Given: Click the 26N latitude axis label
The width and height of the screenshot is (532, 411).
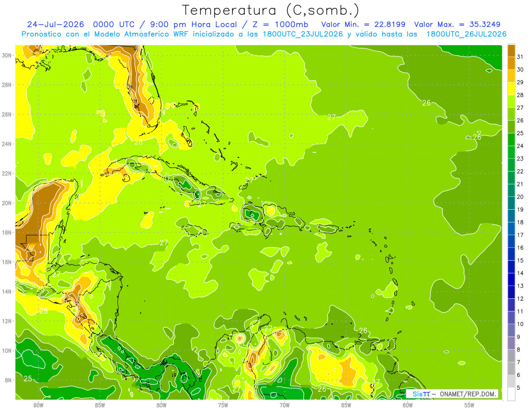Looking at the screenshot, I should pos(7,114).
